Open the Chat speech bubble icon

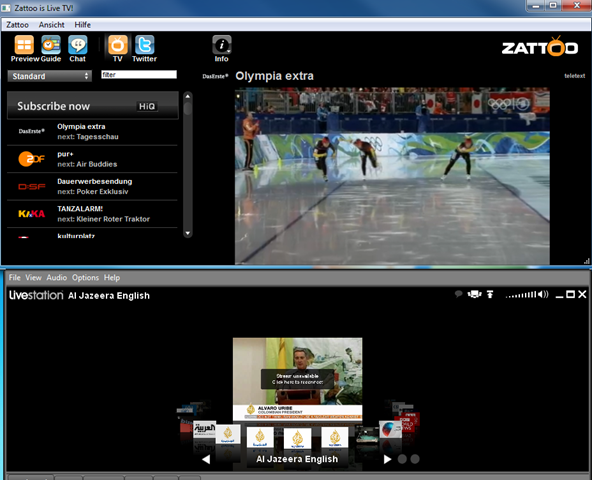point(78,45)
